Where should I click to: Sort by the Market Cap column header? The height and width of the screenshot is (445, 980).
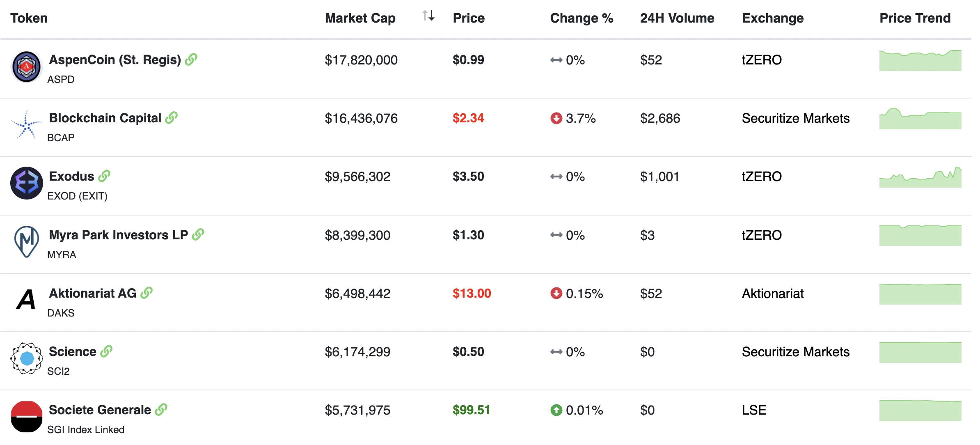tap(360, 18)
